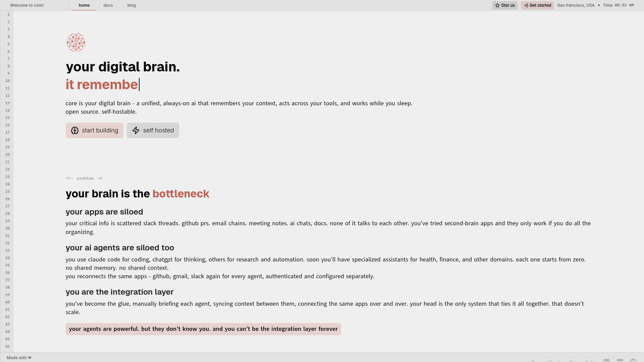
Task: Click the red word bottleneck
Action: tap(181, 194)
